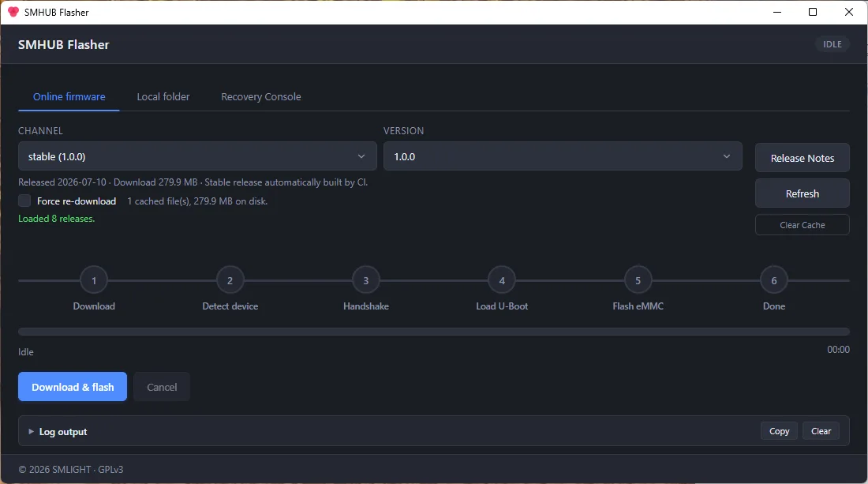Open the VERSION dropdown showing 1.0.0
Image resolution: width=868 pixels, height=484 pixels.
pyautogui.click(x=563, y=156)
